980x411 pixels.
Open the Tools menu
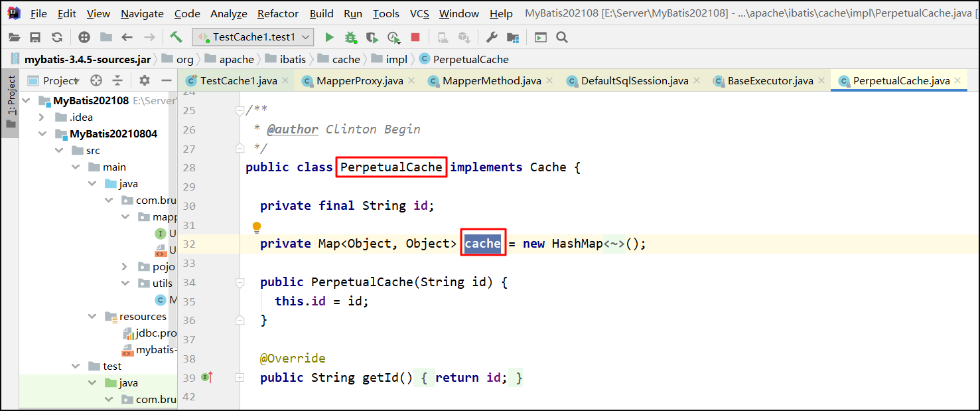point(385,13)
